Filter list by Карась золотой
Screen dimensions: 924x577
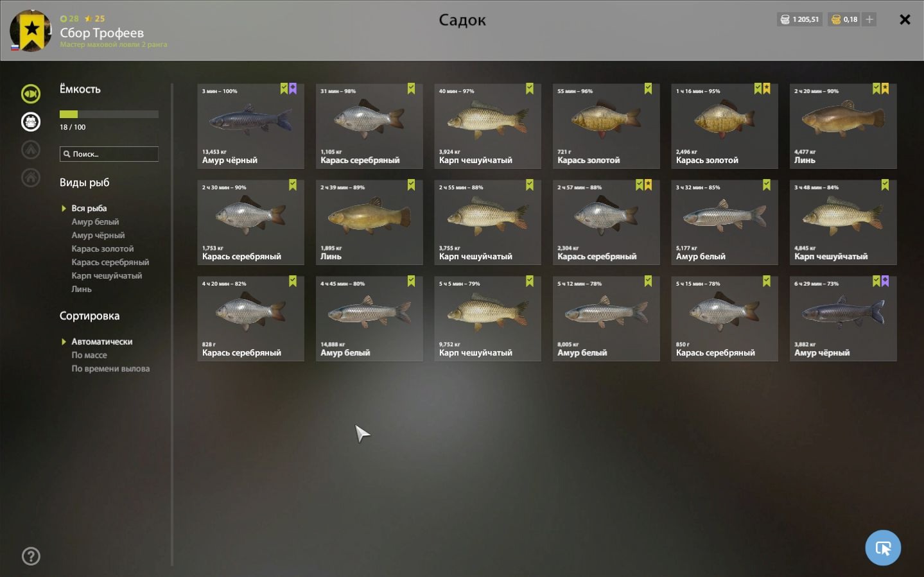point(103,248)
